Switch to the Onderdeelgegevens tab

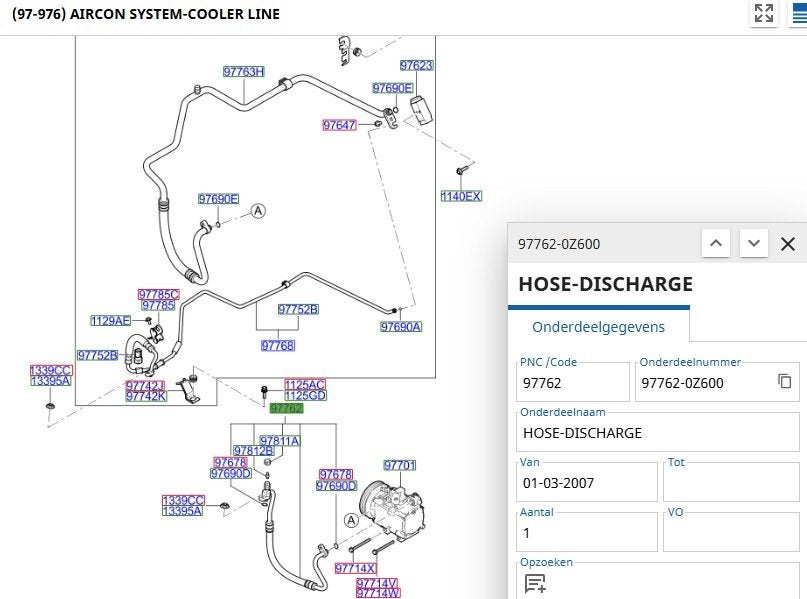(599, 327)
